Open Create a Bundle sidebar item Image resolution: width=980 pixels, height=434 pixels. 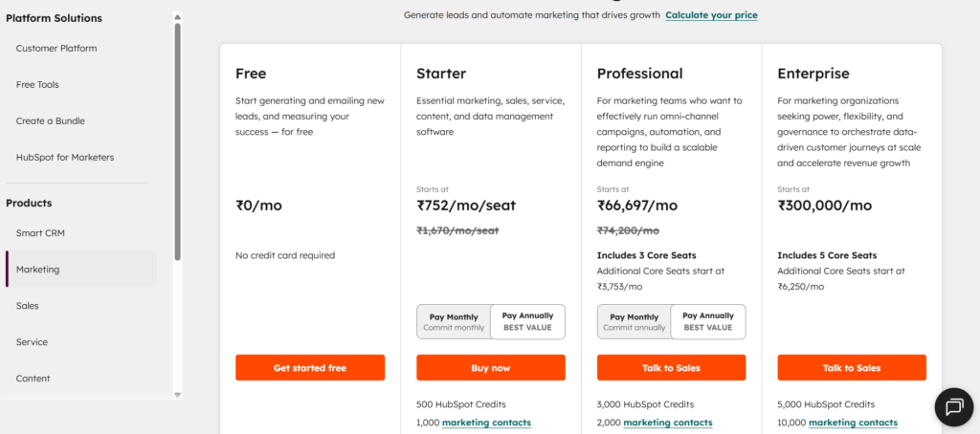[51, 120]
